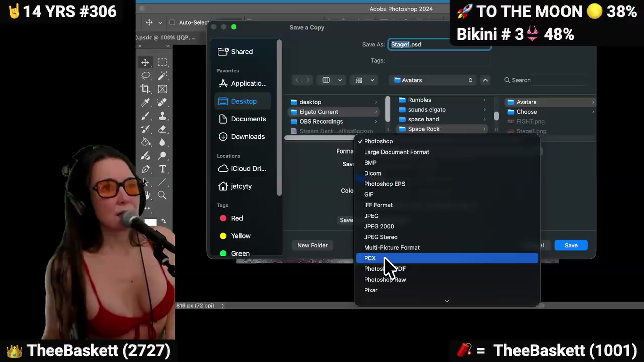Go back in the file browser
Viewport: 644px width, 362px height.
point(297,80)
